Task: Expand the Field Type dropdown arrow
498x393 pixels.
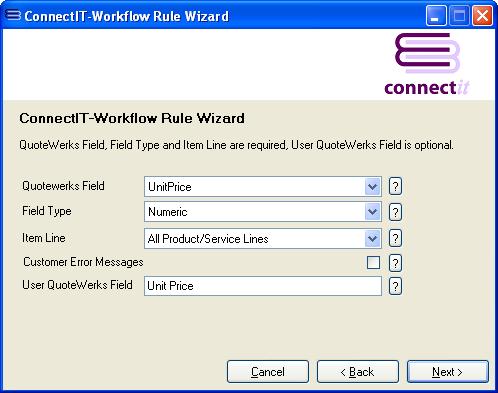Action: pyautogui.click(x=372, y=212)
